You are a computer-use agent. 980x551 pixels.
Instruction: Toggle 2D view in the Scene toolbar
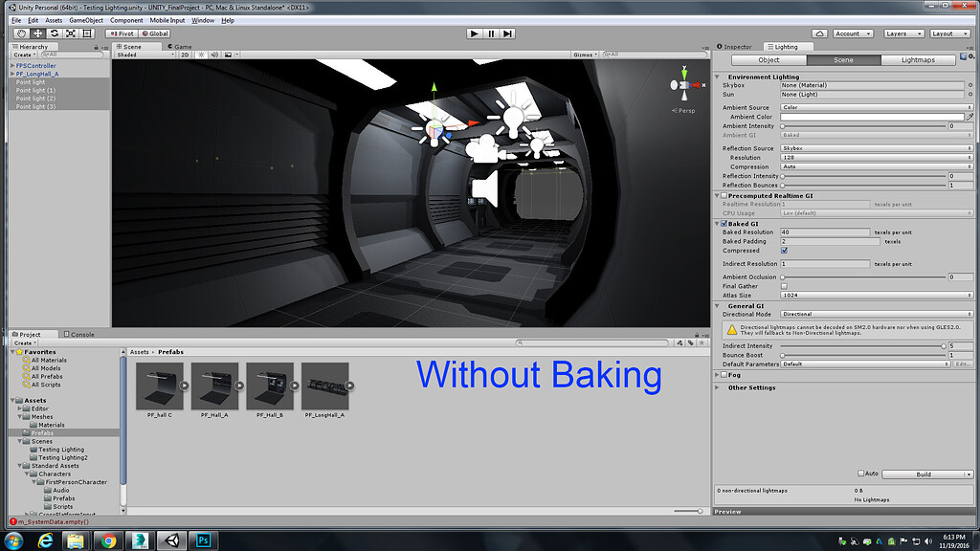coord(185,55)
